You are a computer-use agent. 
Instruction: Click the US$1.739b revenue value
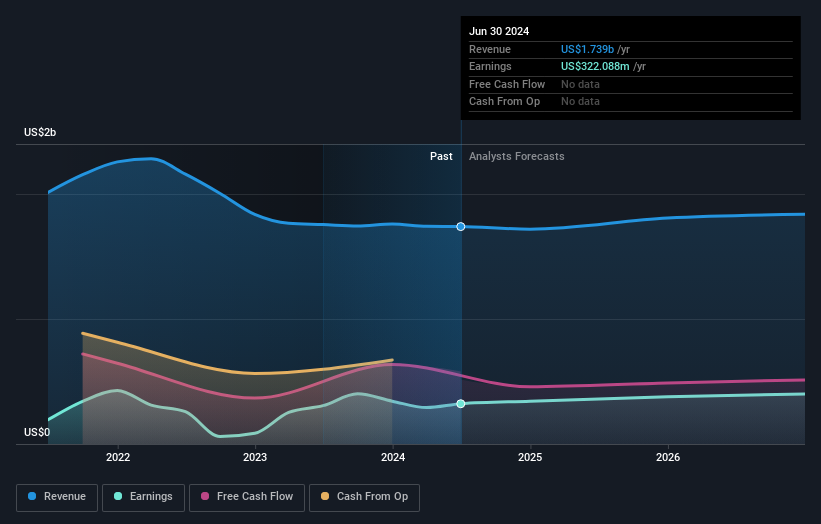[587, 49]
